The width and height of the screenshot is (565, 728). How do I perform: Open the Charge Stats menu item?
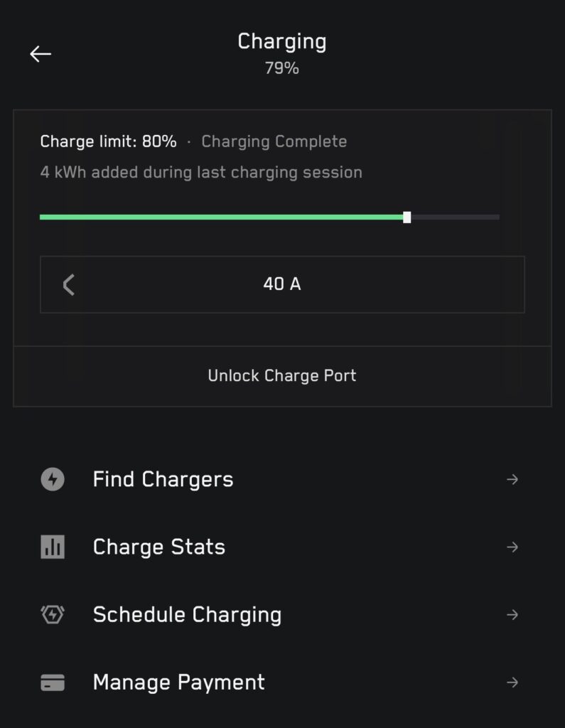click(x=159, y=547)
